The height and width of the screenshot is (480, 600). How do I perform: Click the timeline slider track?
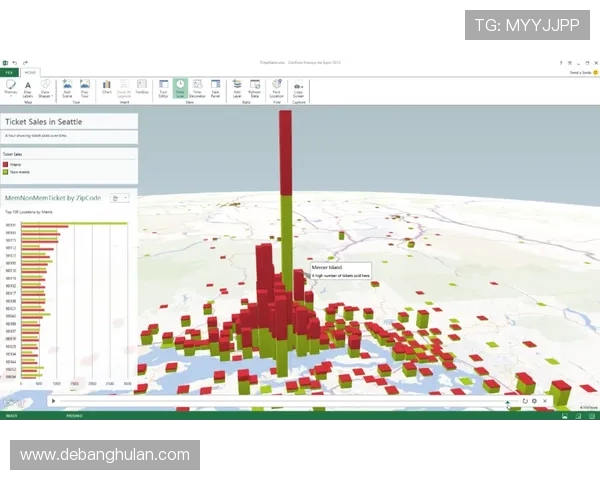click(x=280, y=401)
